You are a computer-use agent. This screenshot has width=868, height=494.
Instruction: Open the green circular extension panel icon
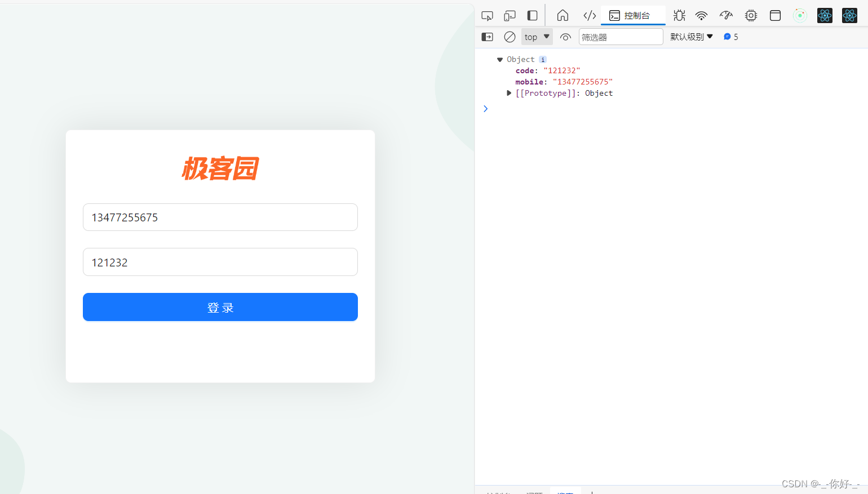800,16
